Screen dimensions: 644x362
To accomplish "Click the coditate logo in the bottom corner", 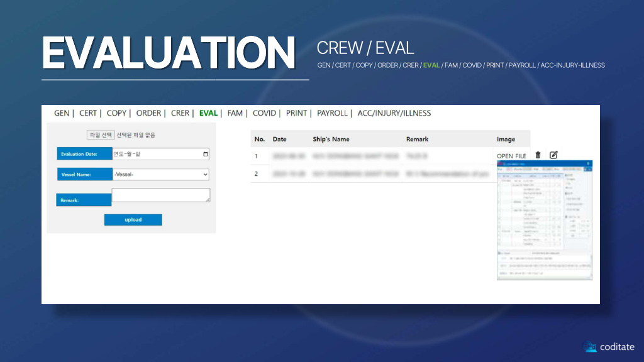I will (609, 346).
